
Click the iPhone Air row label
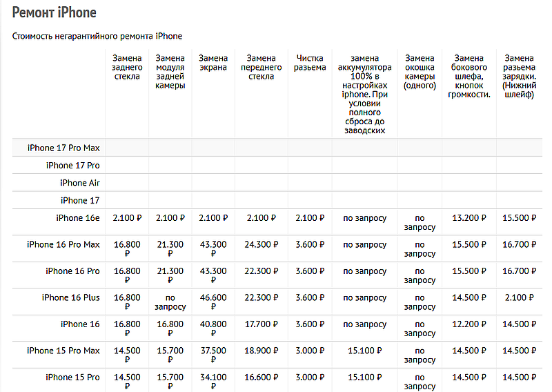click(x=79, y=183)
